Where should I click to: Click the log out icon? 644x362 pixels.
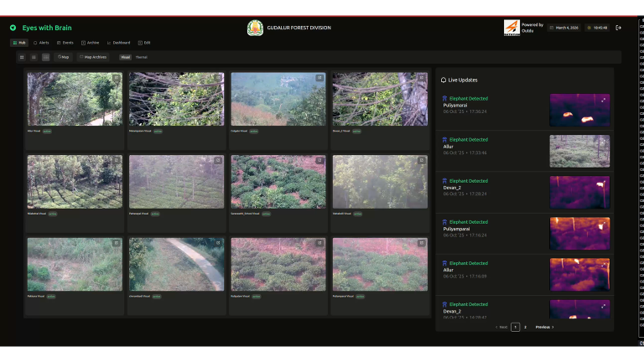618,28
